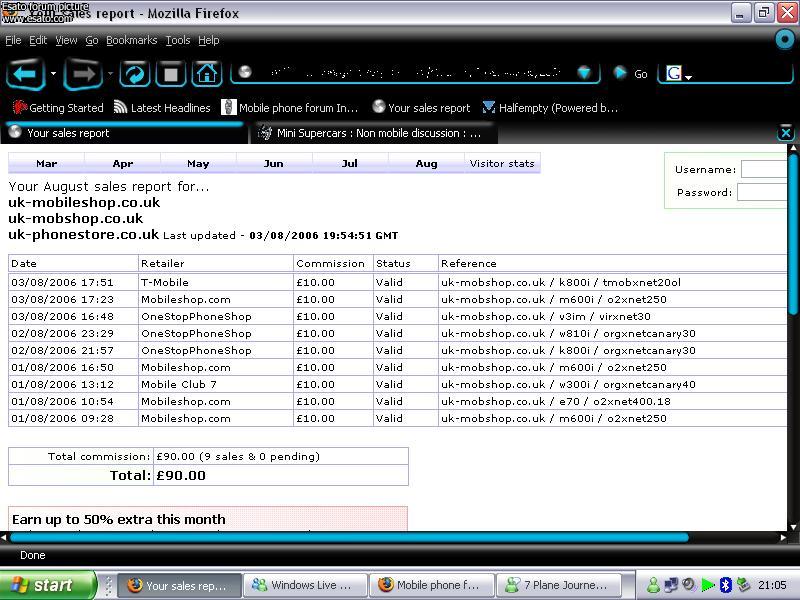This screenshot has width=800, height=600.
Task: Open the View menu
Action: point(66,40)
